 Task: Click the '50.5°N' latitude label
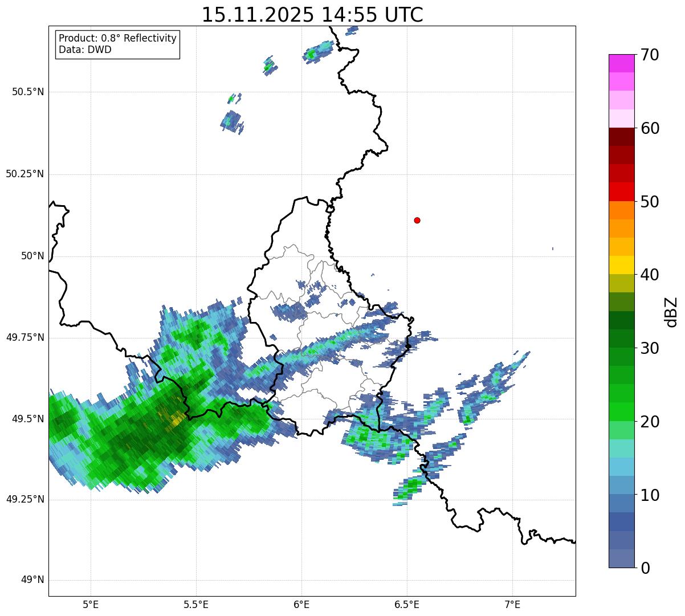(x=27, y=92)
